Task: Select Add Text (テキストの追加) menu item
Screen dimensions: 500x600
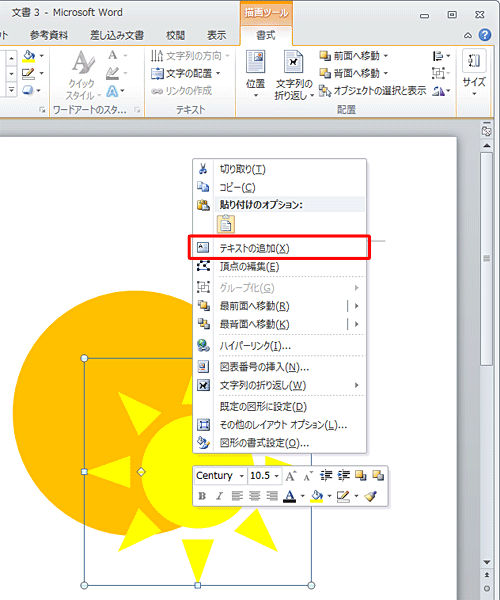Action: pyautogui.click(x=279, y=248)
